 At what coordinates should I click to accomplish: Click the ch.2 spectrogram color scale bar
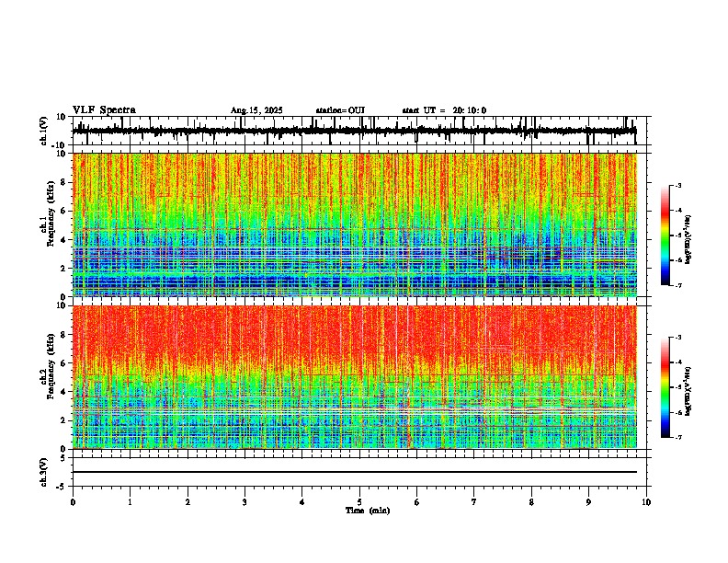(665, 387)
